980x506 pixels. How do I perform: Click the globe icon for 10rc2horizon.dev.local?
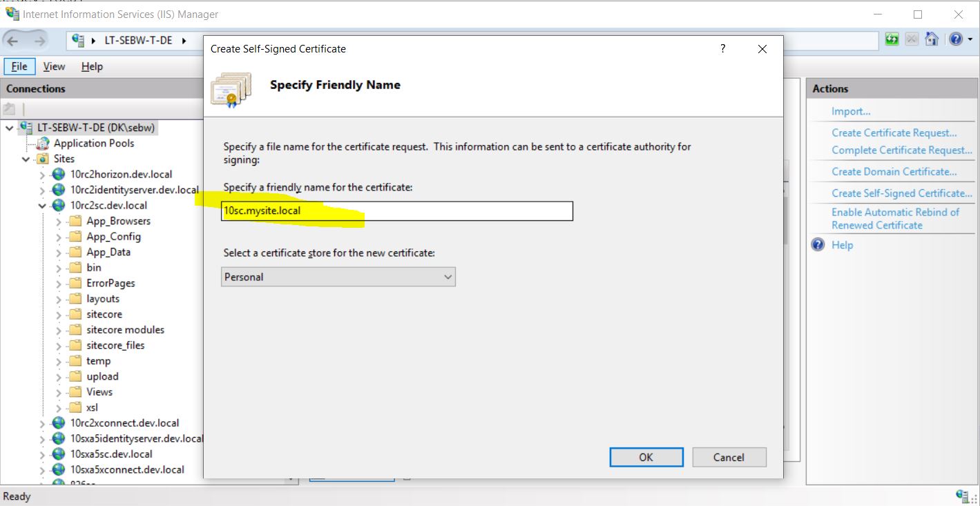click(59, 175)
